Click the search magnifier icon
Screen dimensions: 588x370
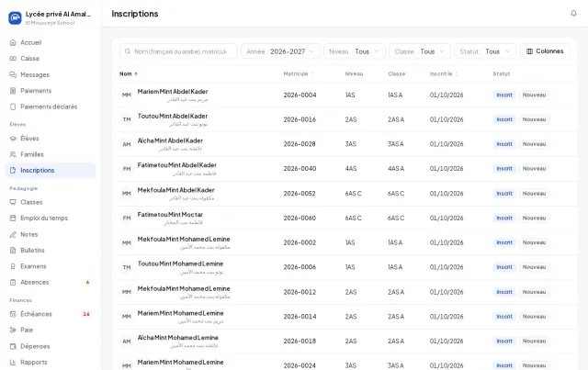coord(128,51)
